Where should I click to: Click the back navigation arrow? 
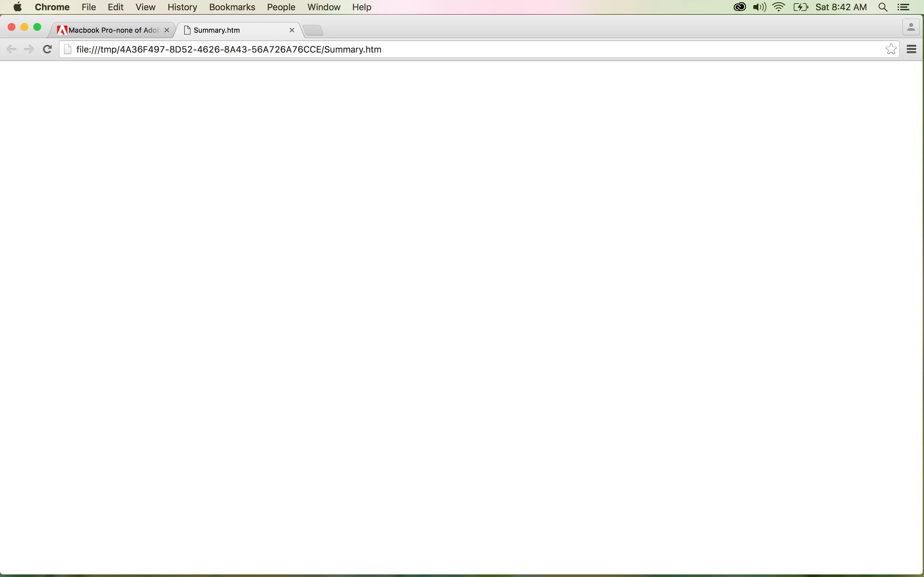12,49
